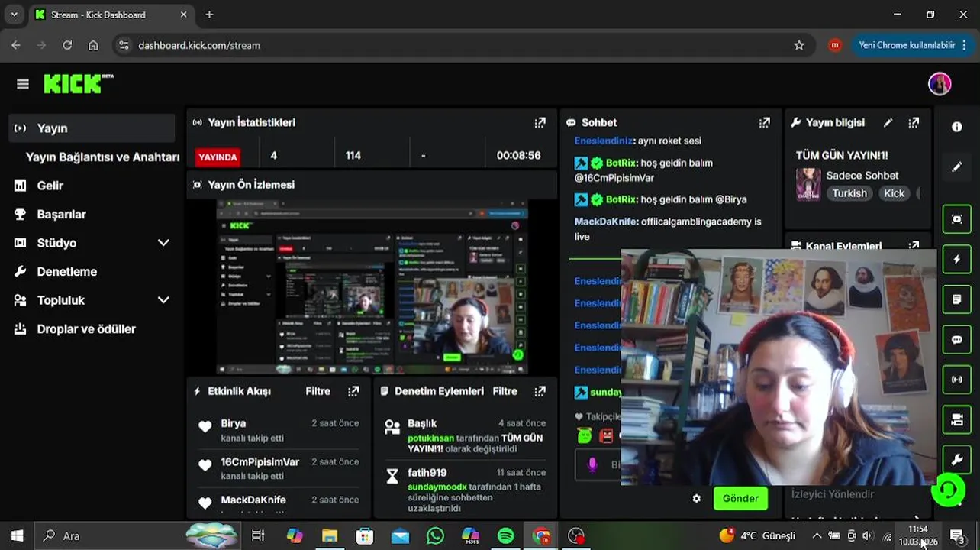Open the OBS icon in taskbar
The width and height of the screenshot is (980, 550).
click(x=576, y=536)
